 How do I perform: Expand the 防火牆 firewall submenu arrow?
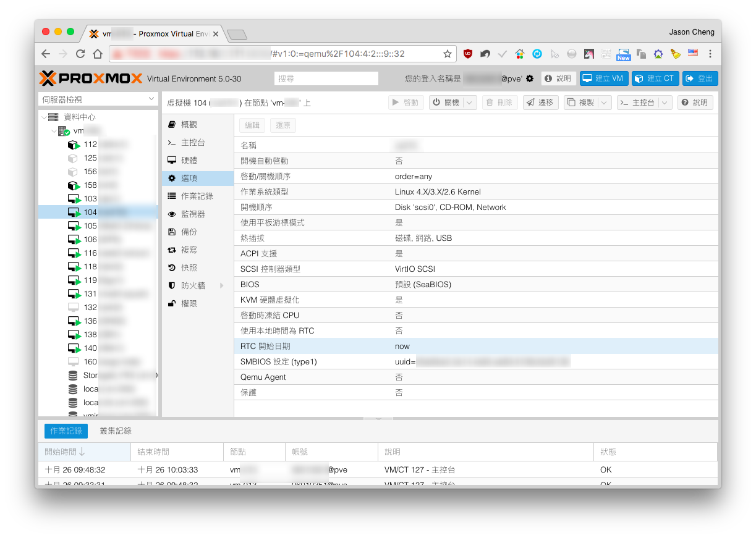[221, 285]
